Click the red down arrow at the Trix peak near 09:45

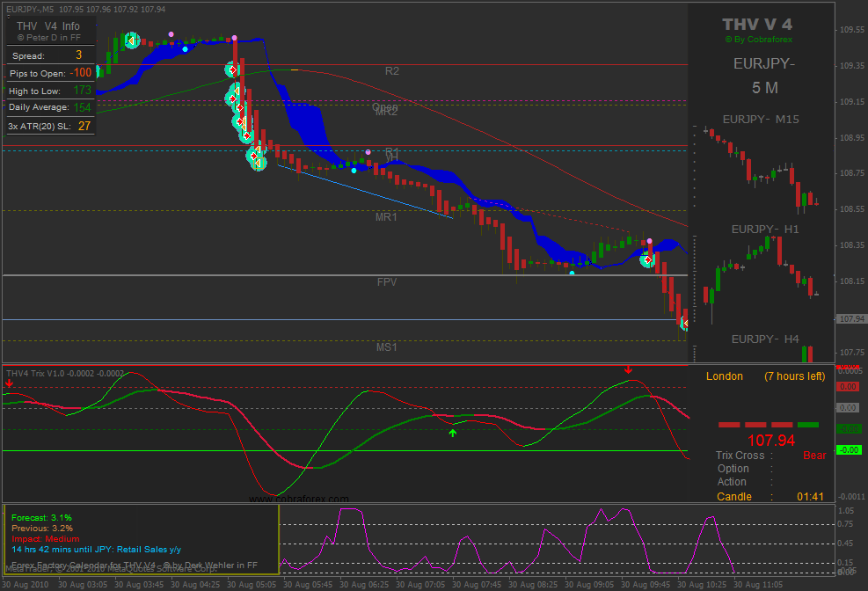tap(628, 369)
